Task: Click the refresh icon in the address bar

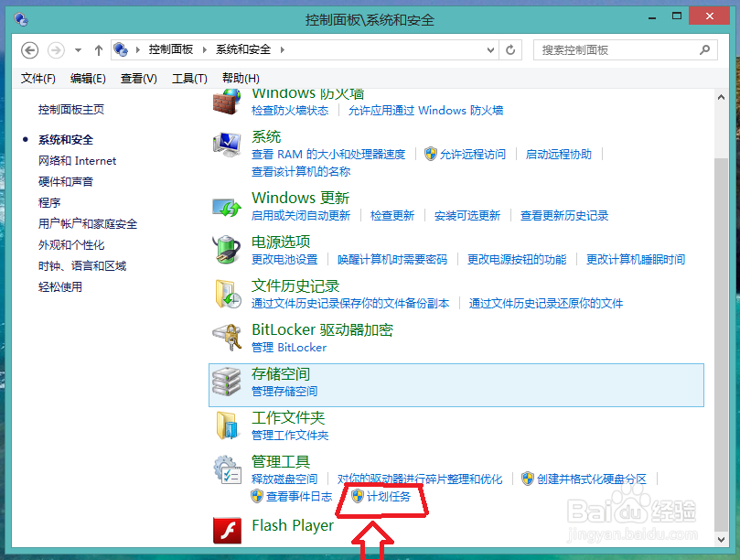Action: [510, 49]
